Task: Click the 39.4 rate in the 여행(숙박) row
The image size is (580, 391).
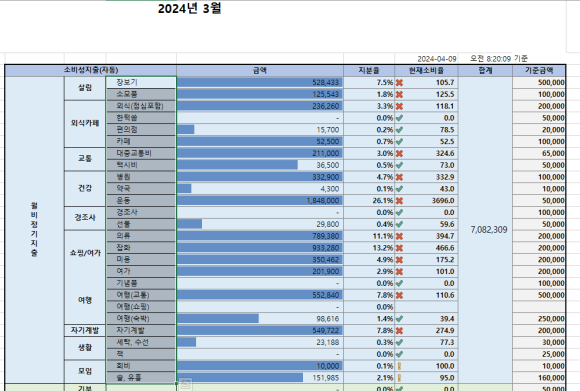Action: coord(426,319)
